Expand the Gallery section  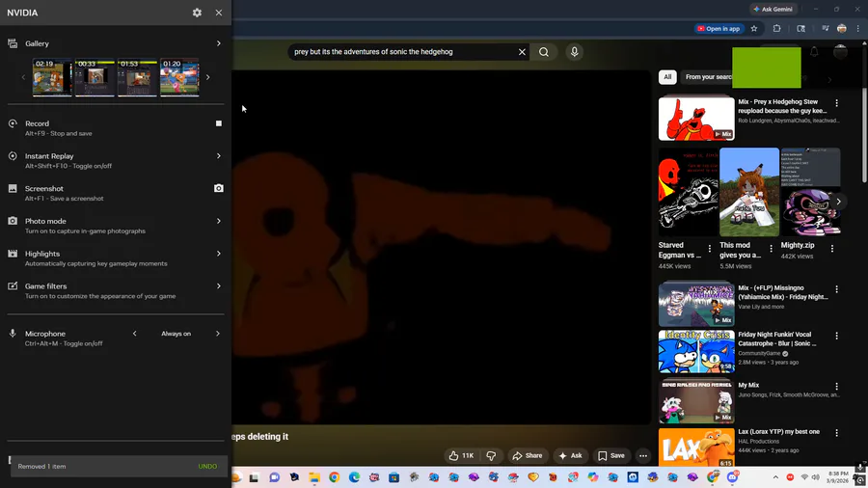[x=219, y=43]
